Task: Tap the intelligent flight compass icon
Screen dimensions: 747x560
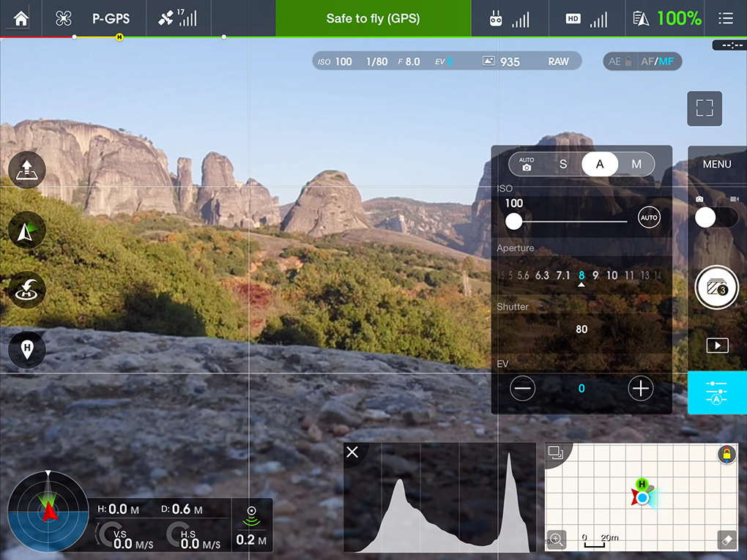Action: point(26,230)
